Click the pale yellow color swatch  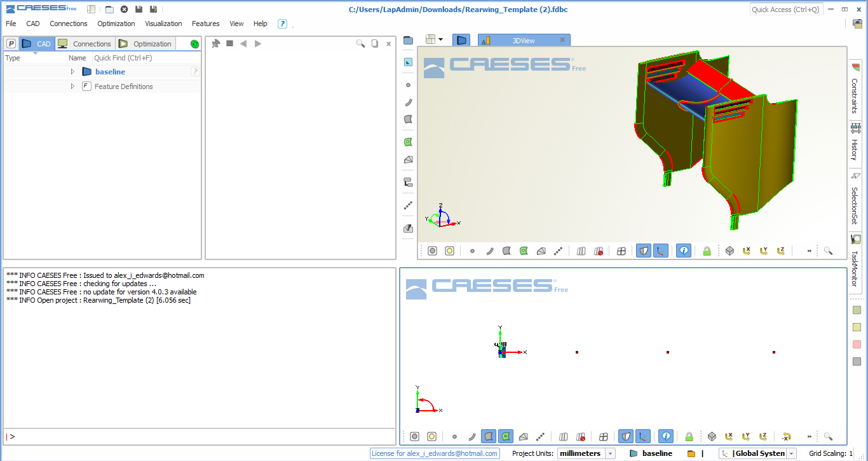[857, 327]
